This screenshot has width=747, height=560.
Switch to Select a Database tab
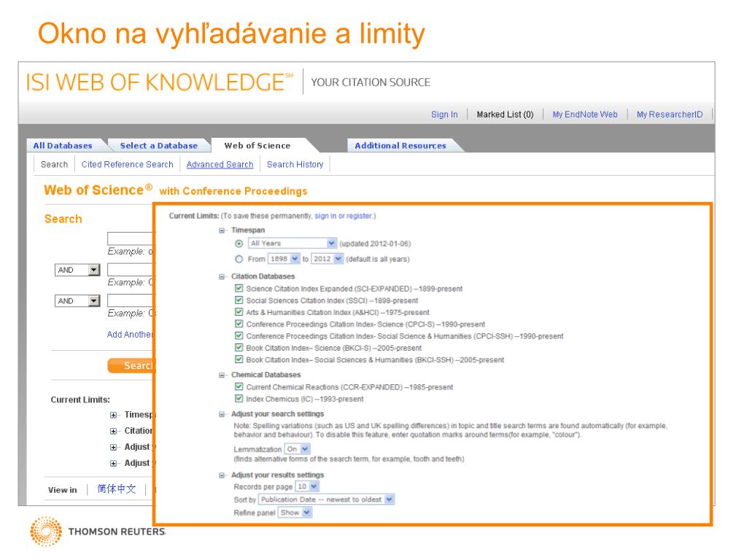158,146
